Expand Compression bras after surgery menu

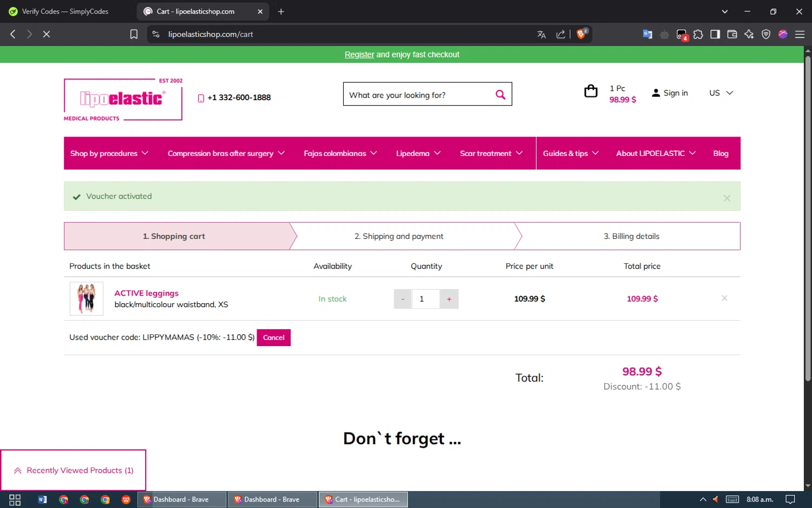(226, 153)
